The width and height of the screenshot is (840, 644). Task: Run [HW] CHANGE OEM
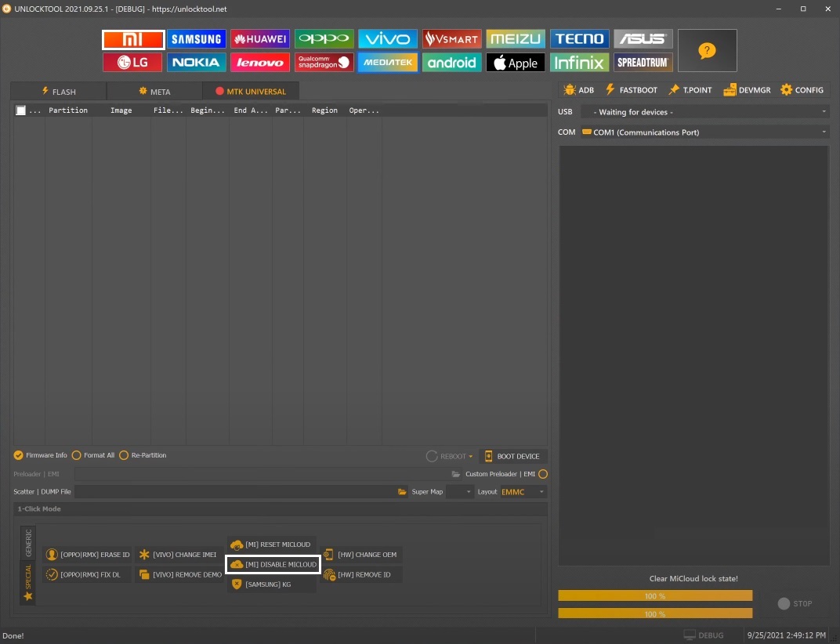pyautogui.click(x=361, y=555)
